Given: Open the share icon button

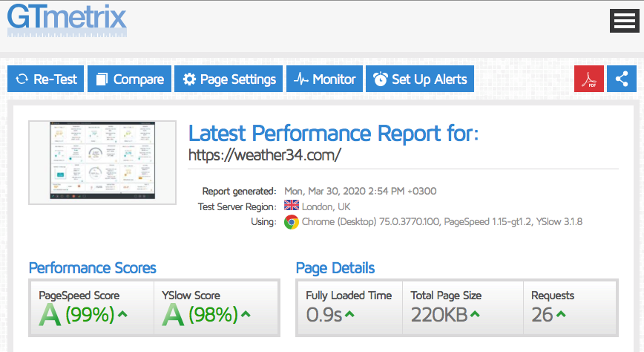Looking at the screenshot, I should (x=622, y=79).
